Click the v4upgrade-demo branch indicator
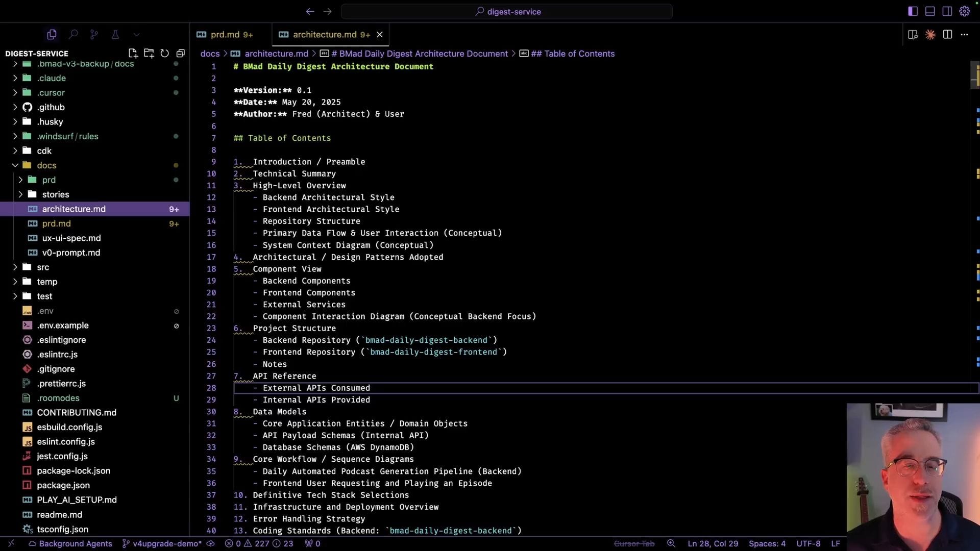 point(167,543)
